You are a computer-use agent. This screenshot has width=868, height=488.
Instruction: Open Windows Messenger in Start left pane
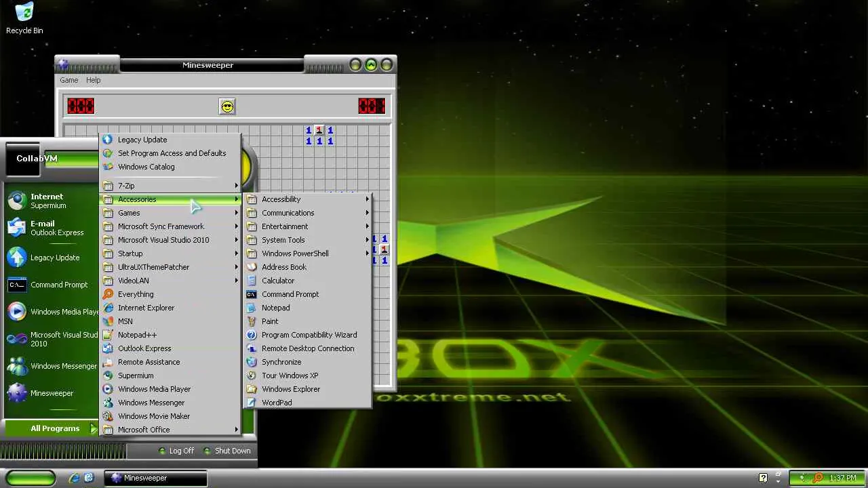[52, 366]
